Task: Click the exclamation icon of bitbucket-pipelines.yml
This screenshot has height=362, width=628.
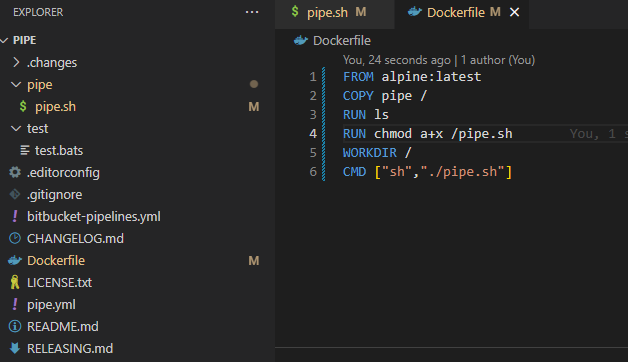Action: tap(15, 217)
